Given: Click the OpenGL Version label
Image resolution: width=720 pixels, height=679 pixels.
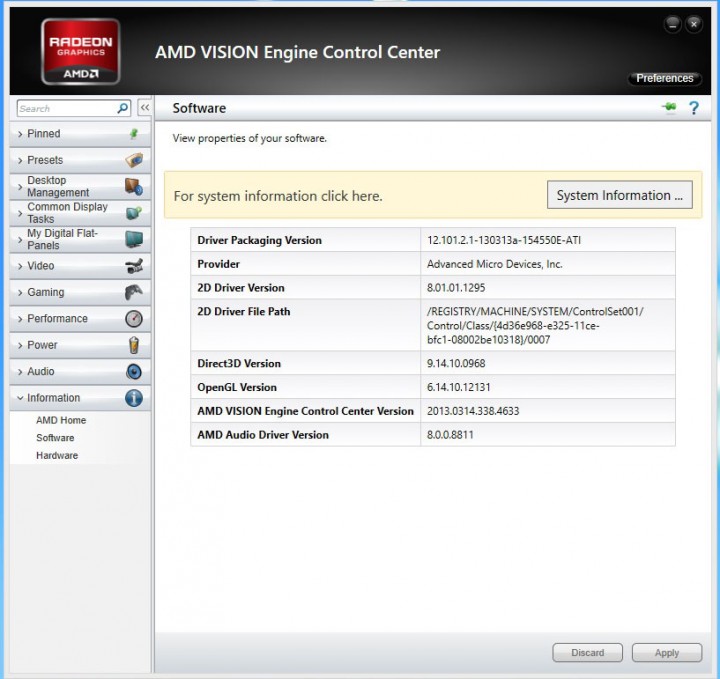Looking at the screenshot, I should pyautogui.click(x=236, y=387).
